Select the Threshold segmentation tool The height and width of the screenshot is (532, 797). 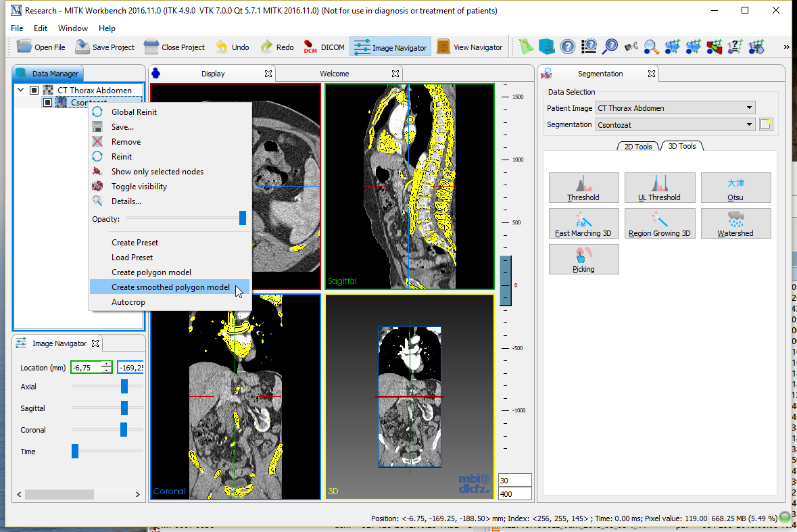coord(583,187)
